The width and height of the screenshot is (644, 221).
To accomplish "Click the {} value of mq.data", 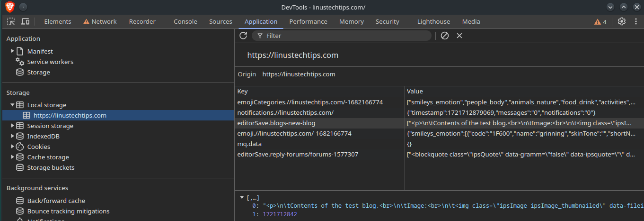I will coord(524,144).
